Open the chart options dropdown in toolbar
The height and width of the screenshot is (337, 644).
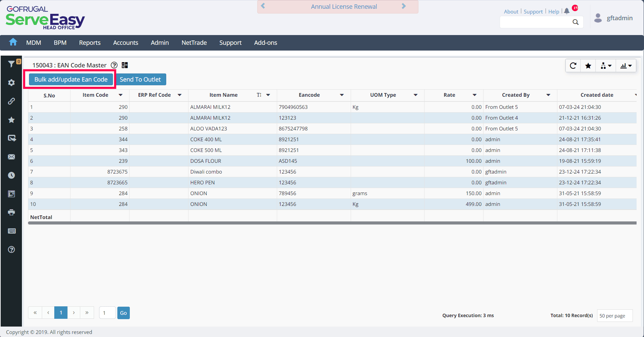pyautogui.click(x=626, y=66)
